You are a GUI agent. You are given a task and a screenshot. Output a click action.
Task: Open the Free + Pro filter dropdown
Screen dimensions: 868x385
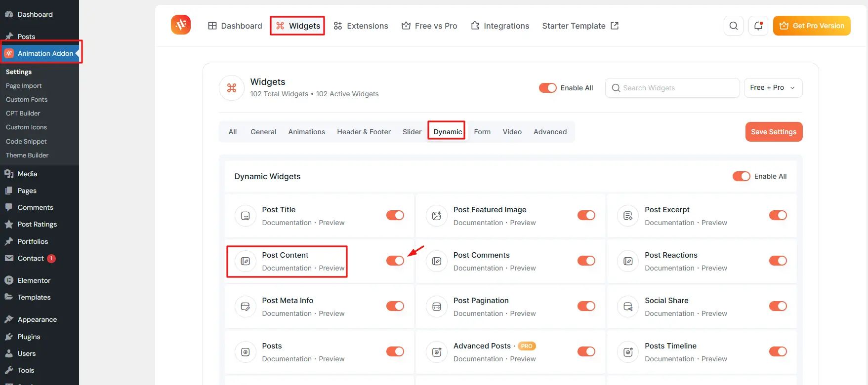pos(773,88)
